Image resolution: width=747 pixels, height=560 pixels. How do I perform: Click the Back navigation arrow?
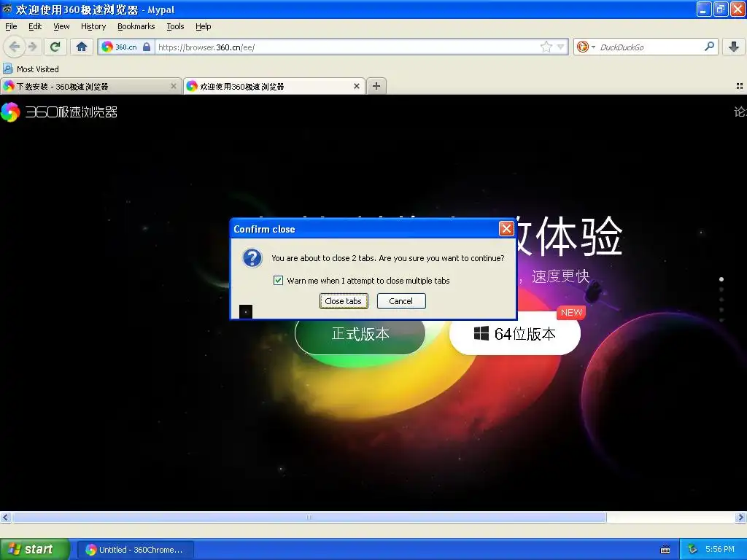click(x=14, y=47)
